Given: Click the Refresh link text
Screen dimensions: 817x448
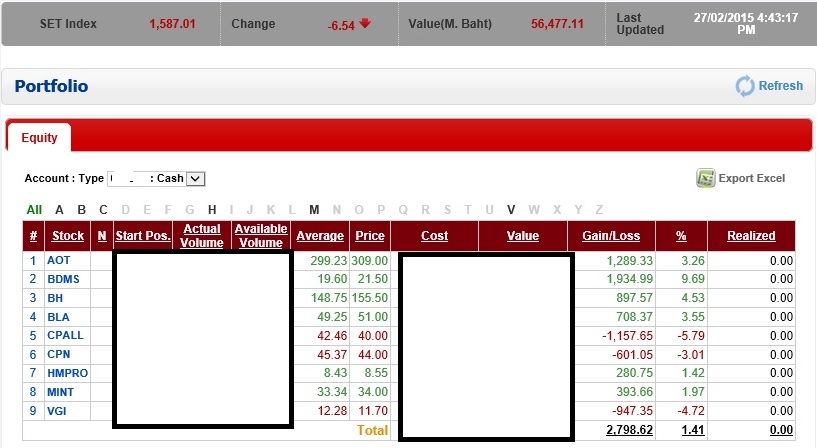Looking at the screenshot, I should point(781,86).
